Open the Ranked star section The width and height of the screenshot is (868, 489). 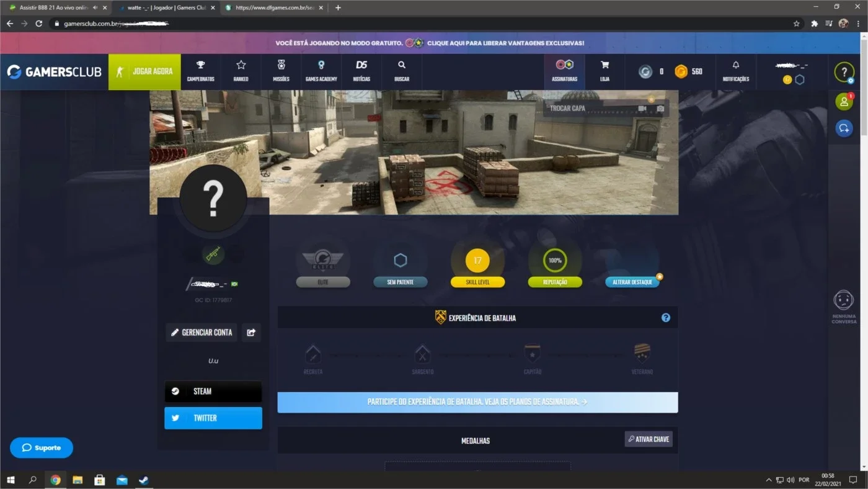pyautogui.click(x=241, y=72)
